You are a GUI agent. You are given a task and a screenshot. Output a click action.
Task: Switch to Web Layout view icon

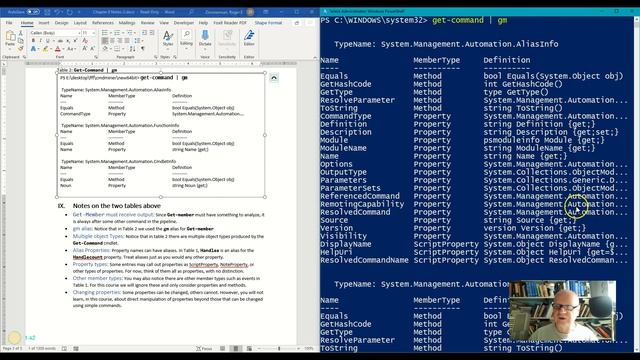pos(249,349)
